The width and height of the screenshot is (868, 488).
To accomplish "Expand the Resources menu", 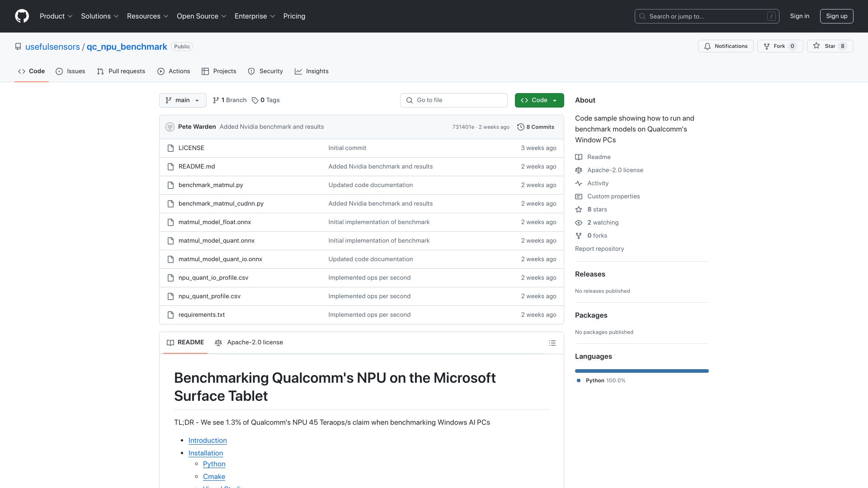I will pyautogui.click(x=148, y=16).
